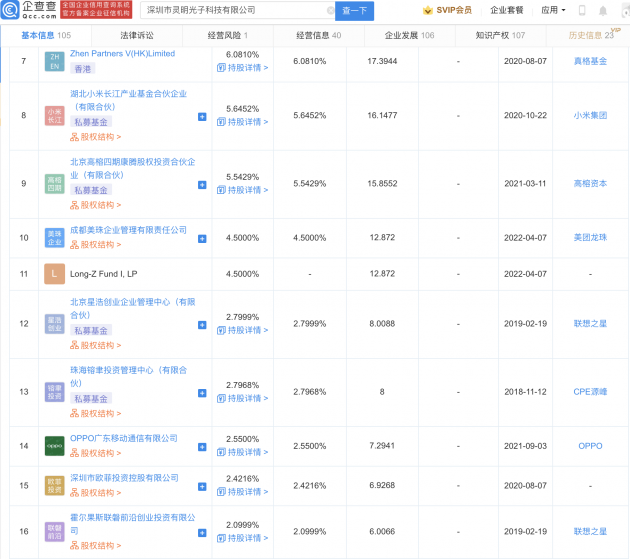Open the 真格基金 affiliated brand link
This screenshot has width=630, height=559.
[590, 61]
